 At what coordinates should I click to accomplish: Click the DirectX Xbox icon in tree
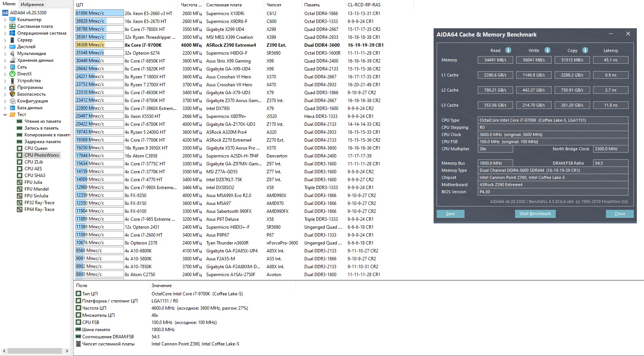click(x=12, y=74)
